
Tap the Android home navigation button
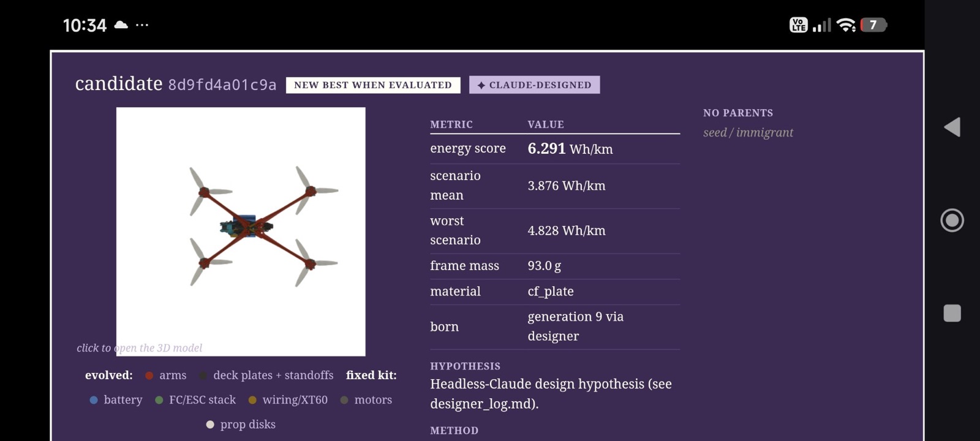[952, 220]
